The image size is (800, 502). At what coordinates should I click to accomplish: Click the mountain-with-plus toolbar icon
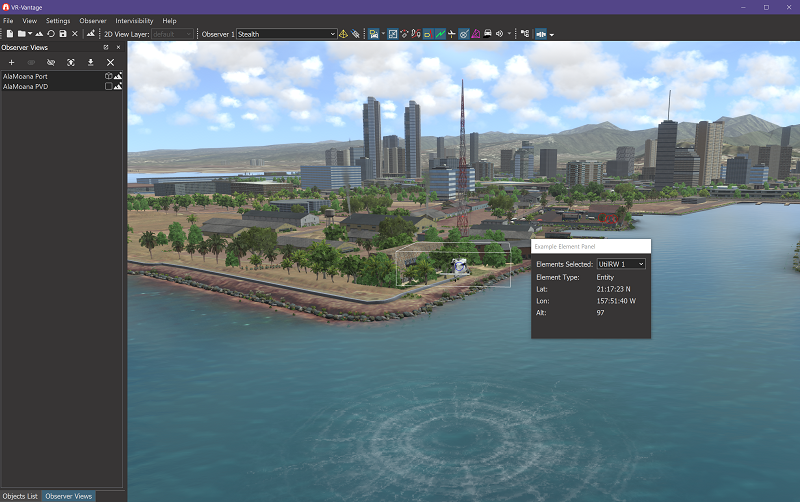click(91, 34)
